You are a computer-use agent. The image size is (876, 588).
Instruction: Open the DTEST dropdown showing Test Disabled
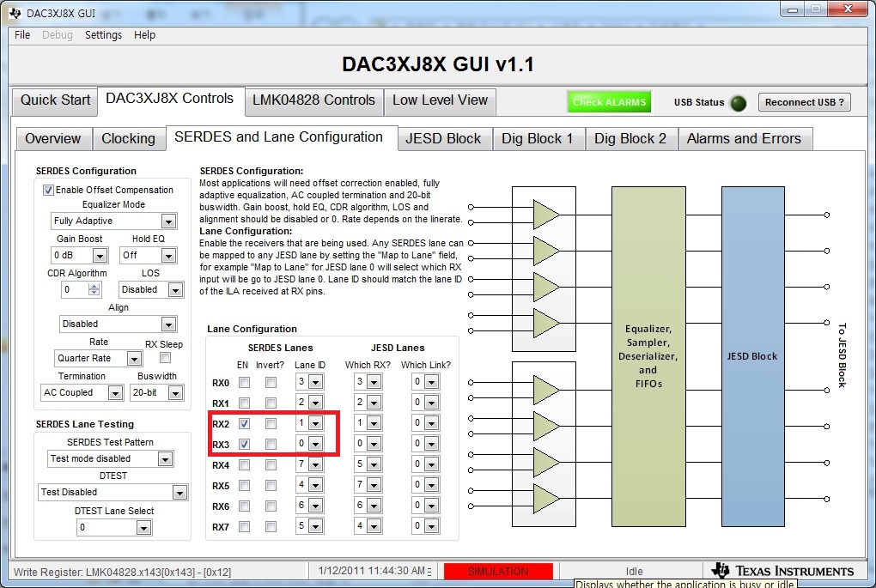click(x=179, y=493)
